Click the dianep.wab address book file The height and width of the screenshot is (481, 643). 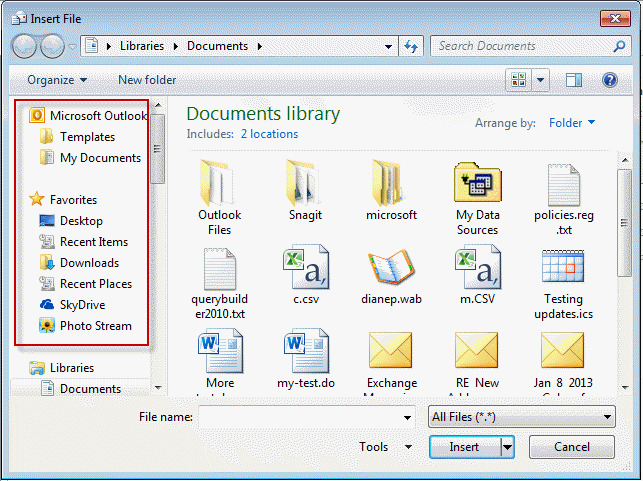391,270
